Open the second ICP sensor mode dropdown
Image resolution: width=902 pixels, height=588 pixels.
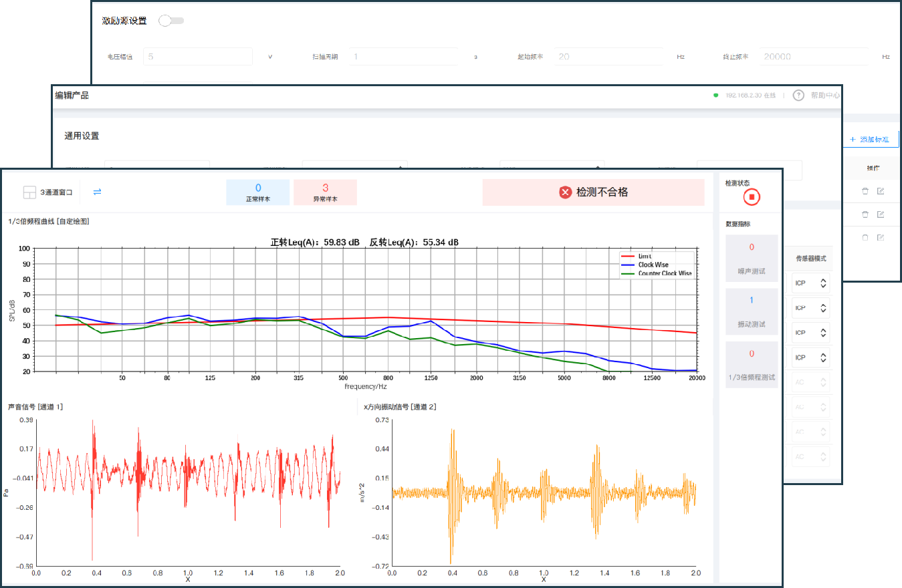click(811, 308)
